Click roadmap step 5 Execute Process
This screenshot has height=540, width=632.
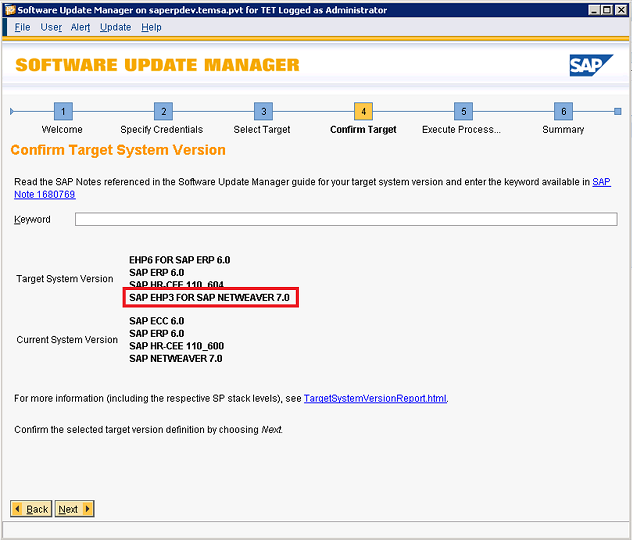click(464, 111)
